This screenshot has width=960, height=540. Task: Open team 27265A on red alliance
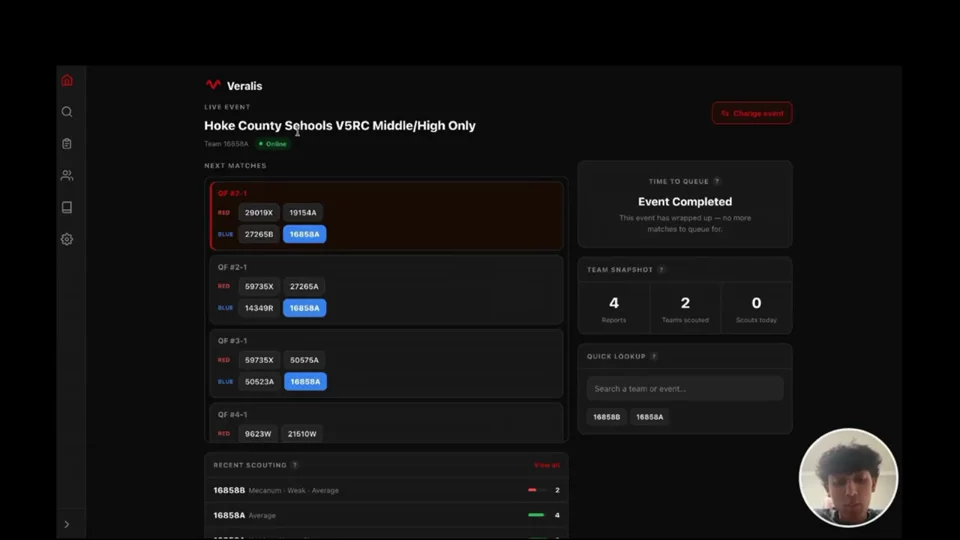click(x=304, y=287)
